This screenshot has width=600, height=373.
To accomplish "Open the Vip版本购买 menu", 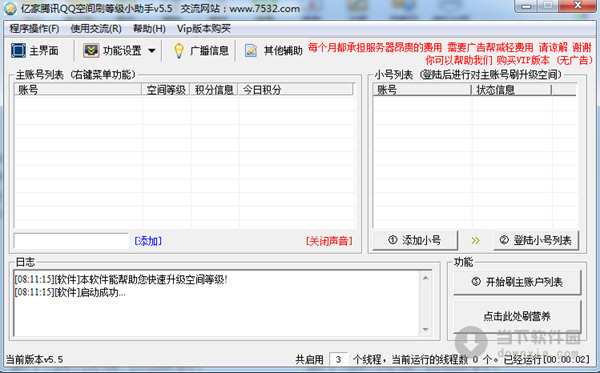I will point(204,29).
